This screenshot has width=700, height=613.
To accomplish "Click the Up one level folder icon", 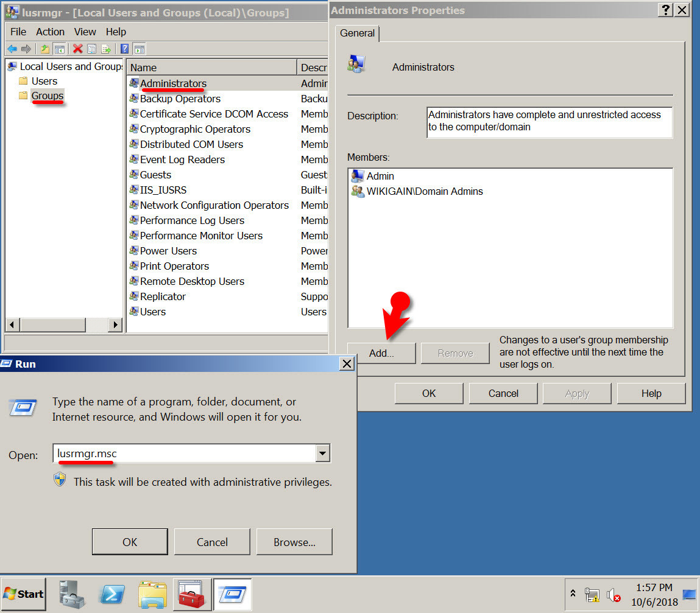I will (x=44, y=49).
